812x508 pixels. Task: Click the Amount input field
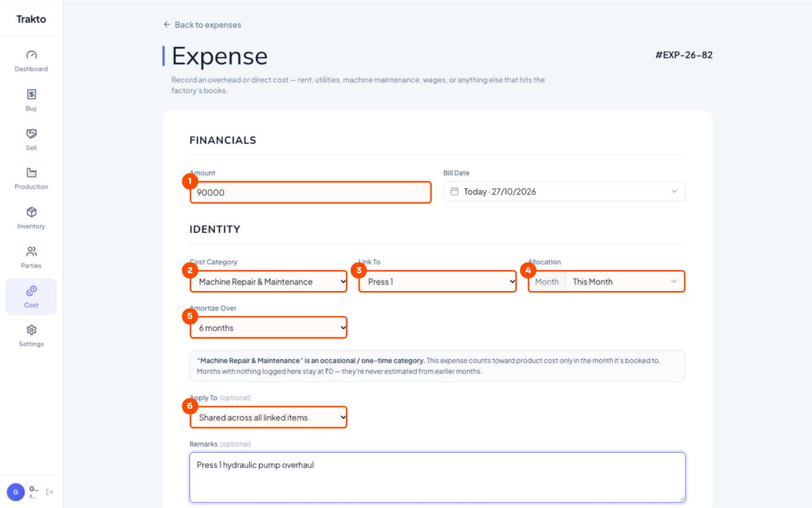click(x=311, y=192)
